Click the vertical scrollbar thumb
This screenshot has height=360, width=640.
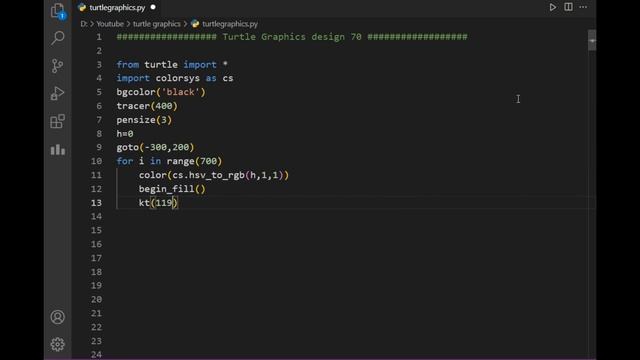coord(592,40)
